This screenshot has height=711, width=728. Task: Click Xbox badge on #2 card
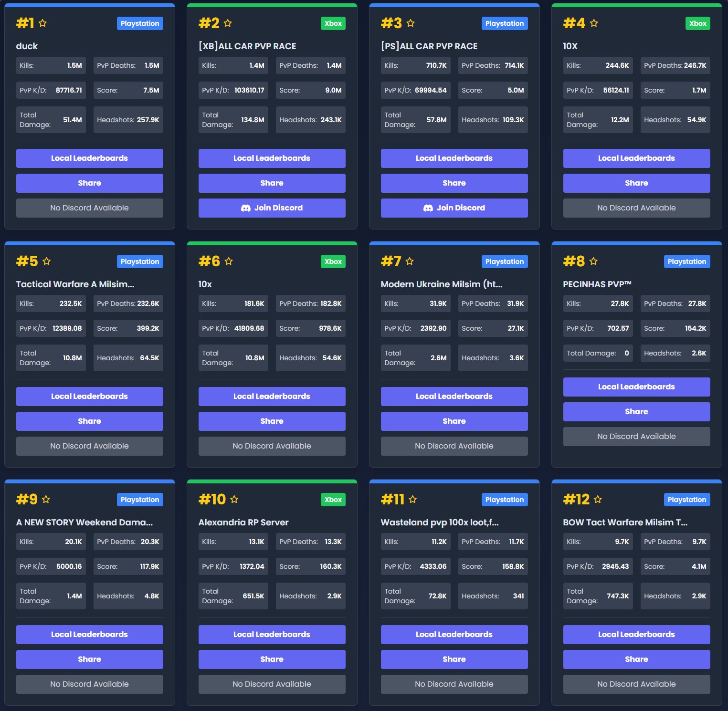pyautogui.click(x=333, y=23)
